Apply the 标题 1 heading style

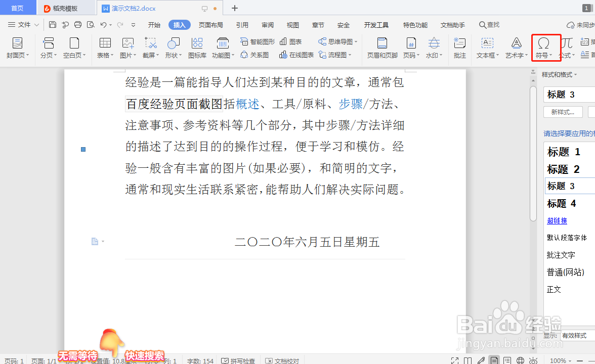[563, 151]
